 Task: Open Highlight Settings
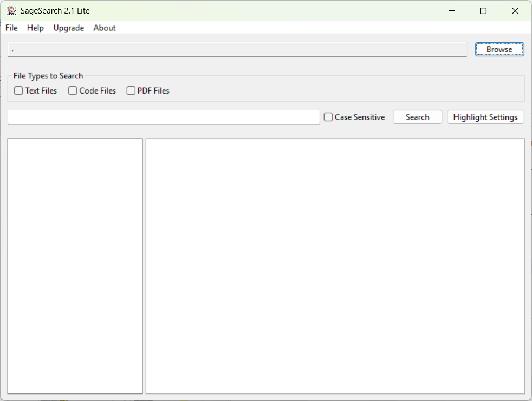point(485,117)
